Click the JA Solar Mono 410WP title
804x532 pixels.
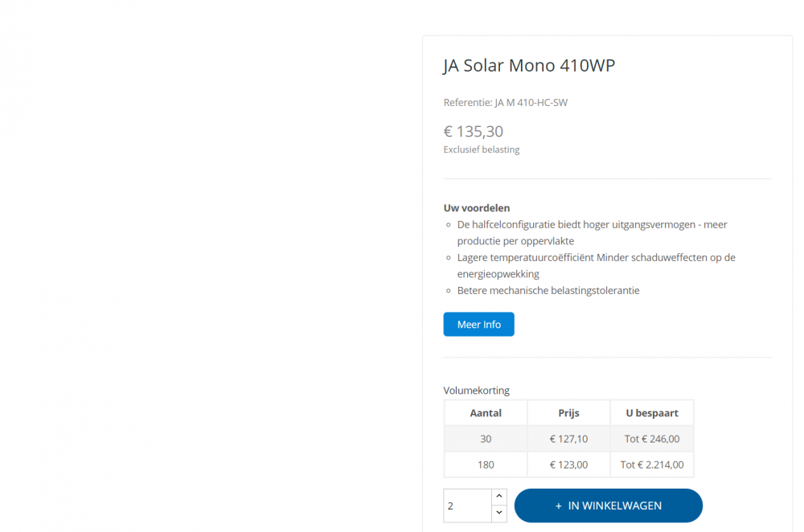529,66
